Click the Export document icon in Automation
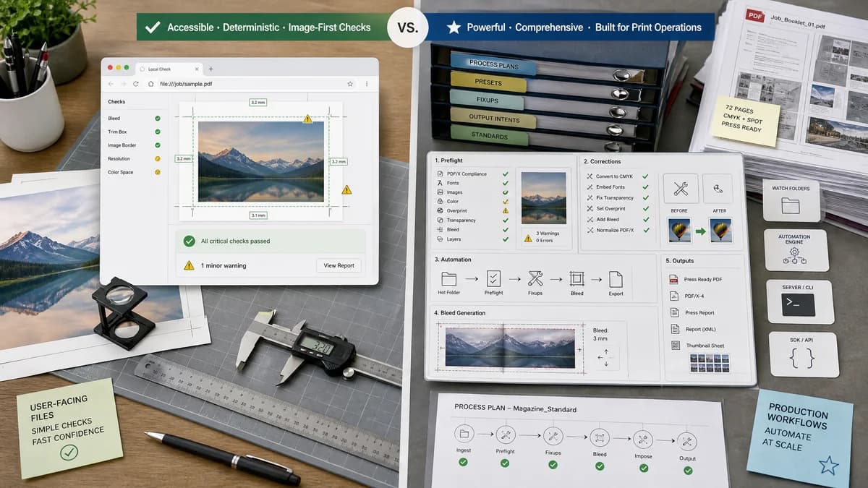 (616, 278)
